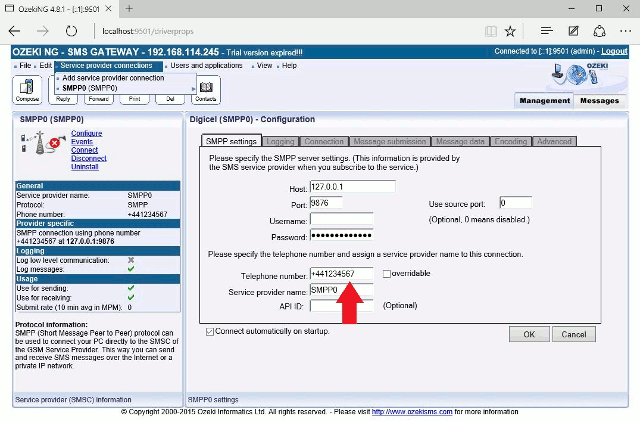Click the Telephone number field
The height and width of the screenshot is (422, 640).
(x=342, y=274)
